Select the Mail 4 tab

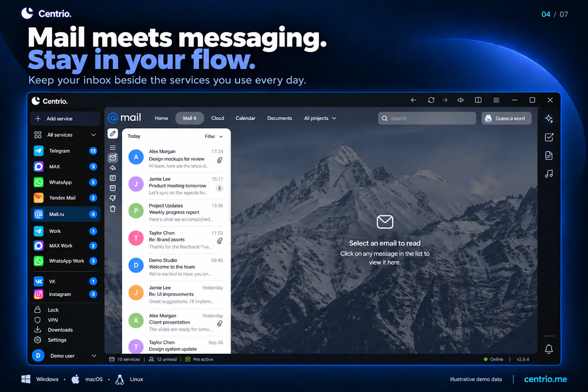(190, 118)
